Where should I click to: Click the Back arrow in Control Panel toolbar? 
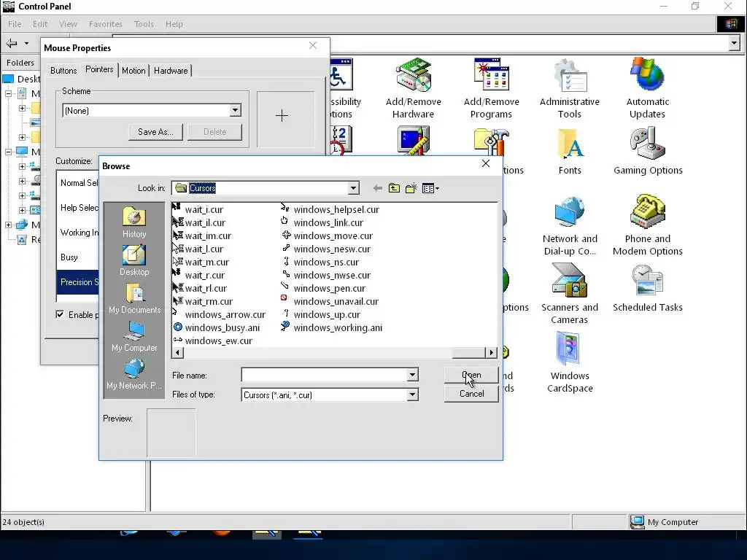pos(12,43)
